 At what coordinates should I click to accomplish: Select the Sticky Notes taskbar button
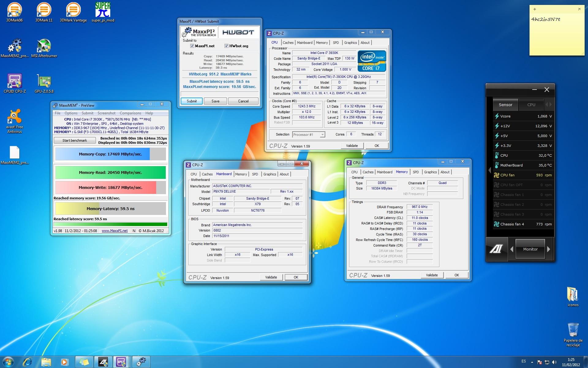tap(84, 362)
